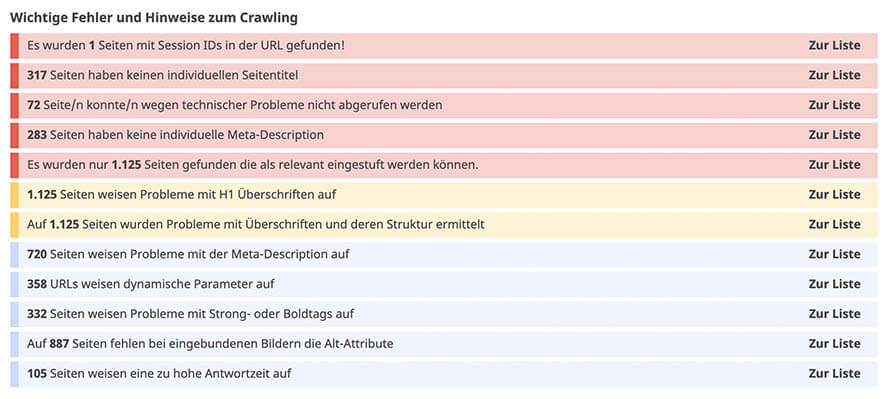The image size is (888, 399).
Task: Select the '317 Seiten haben keinen individuellen Seitentitel' row
Action: click(444, 75)
